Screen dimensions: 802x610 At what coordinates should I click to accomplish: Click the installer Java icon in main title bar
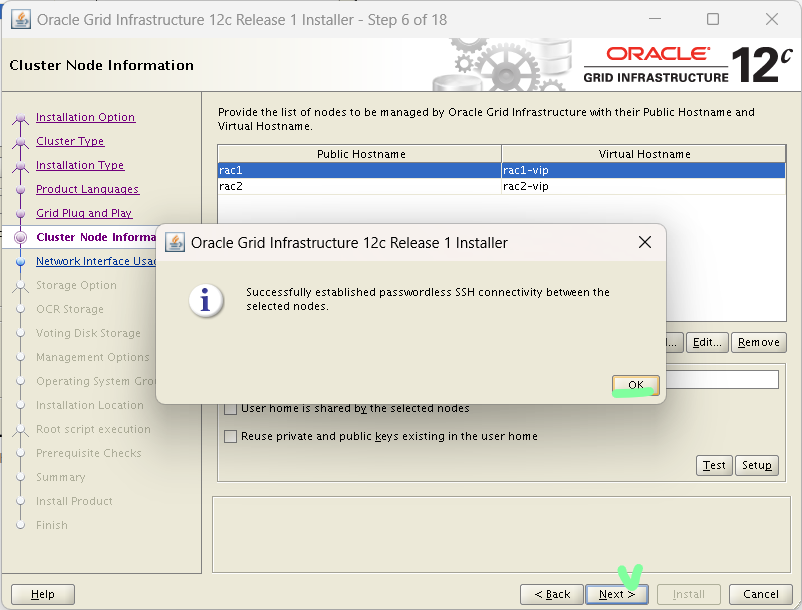point(20,20)
